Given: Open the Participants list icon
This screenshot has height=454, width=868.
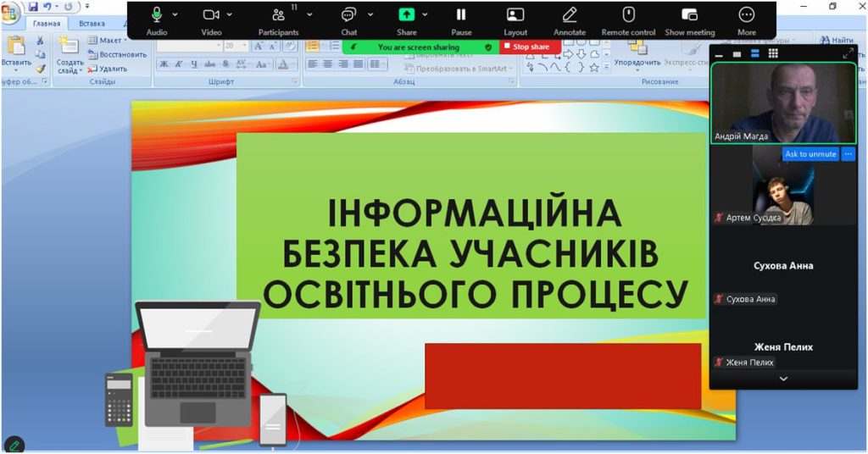Looking at the screenshot, I should coord(278,15).
